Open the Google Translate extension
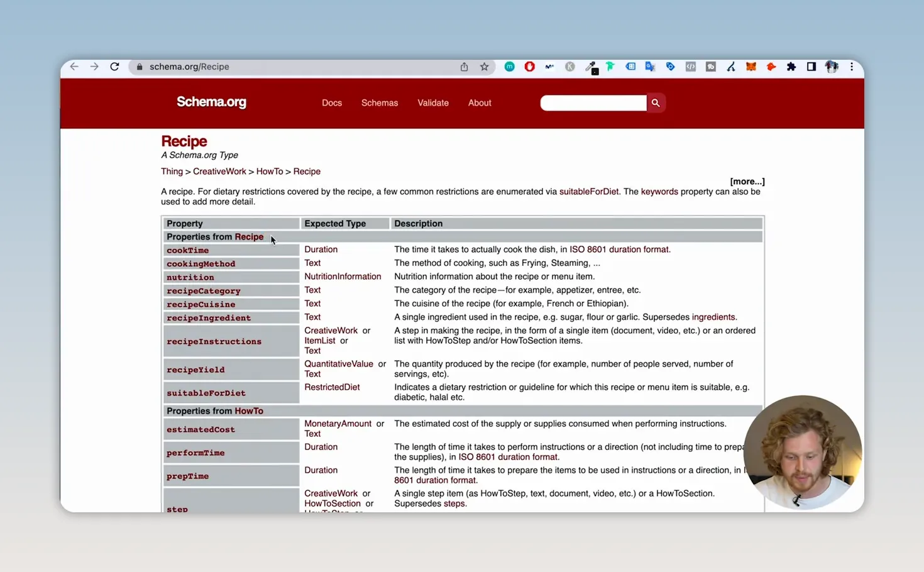The image size is (924, 572). coord(650,67)
